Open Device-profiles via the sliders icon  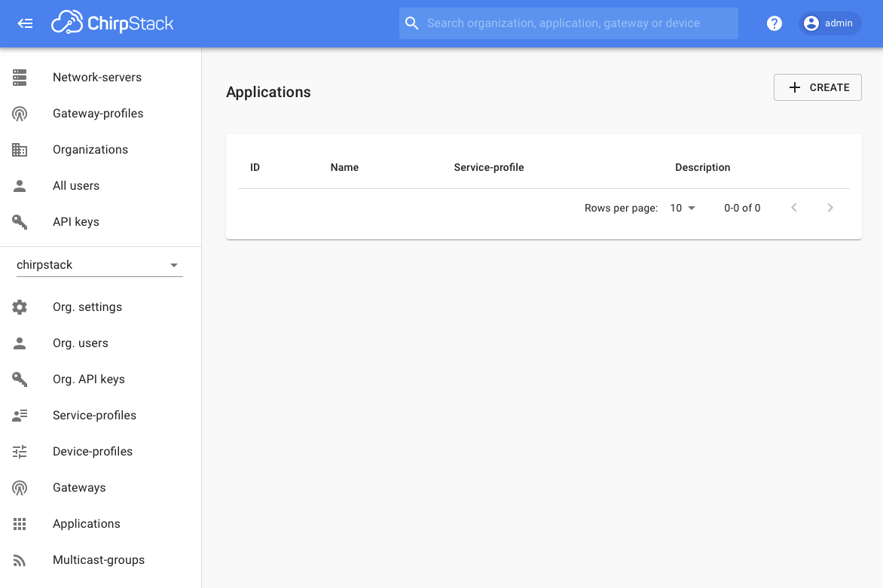coord(19,451)
